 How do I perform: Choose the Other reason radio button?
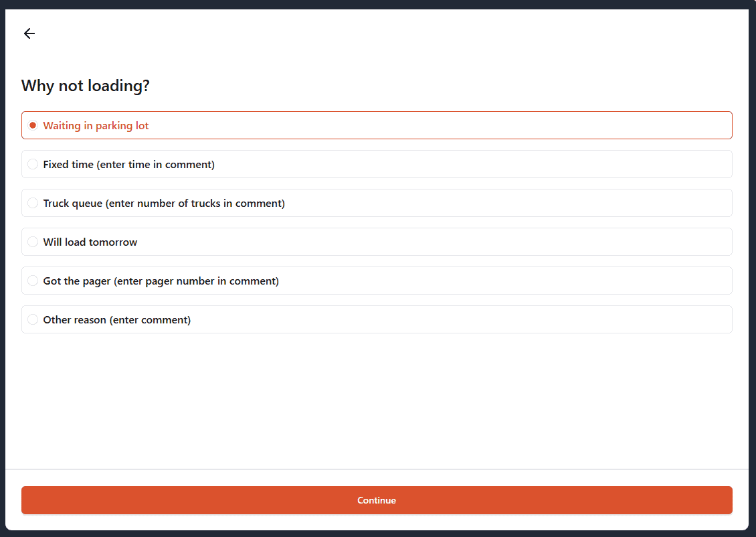[33, 320]
